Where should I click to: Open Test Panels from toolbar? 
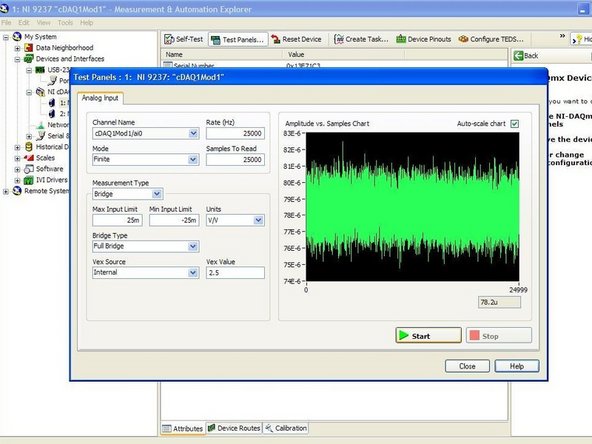[x=238, y=40]
